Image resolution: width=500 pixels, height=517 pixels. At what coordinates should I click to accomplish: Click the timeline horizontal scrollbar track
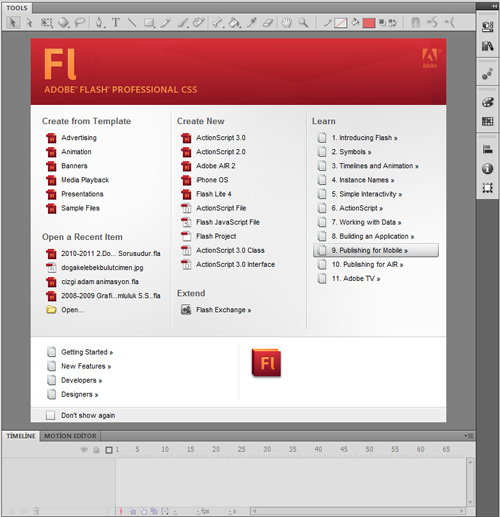tap(358, 511)
